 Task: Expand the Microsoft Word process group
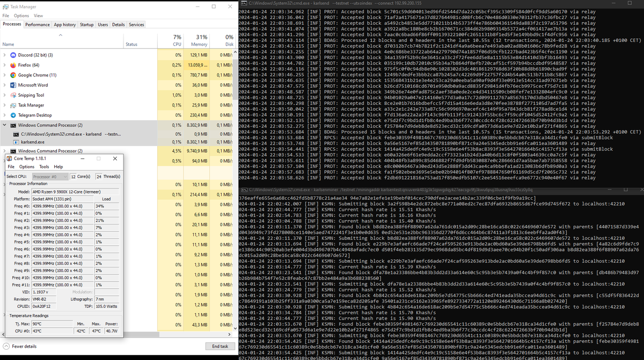click(5, 85)
